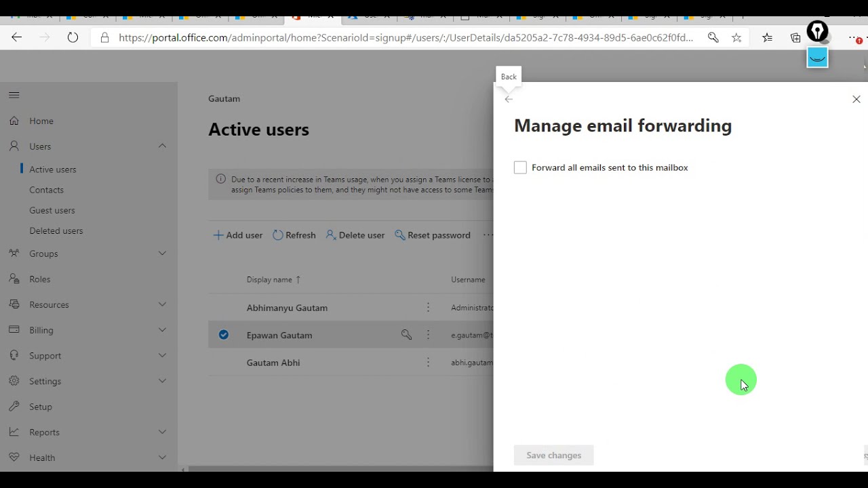The image size is (868, 488).
Task: Click the padlock icon in the address bar
Action: tap(104, 38)
